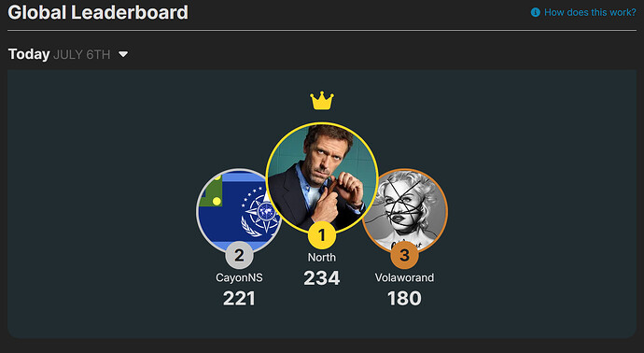Click the silver rank 2 badge
Screen dimensions: 644x353
pyautogui.click(x=239, y=255)
